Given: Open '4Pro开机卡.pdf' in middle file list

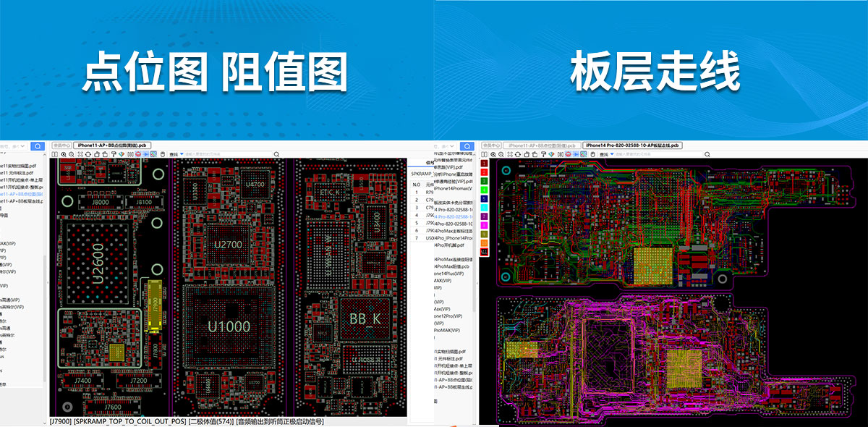Looking at the screenshot, I should click(450, 245).
